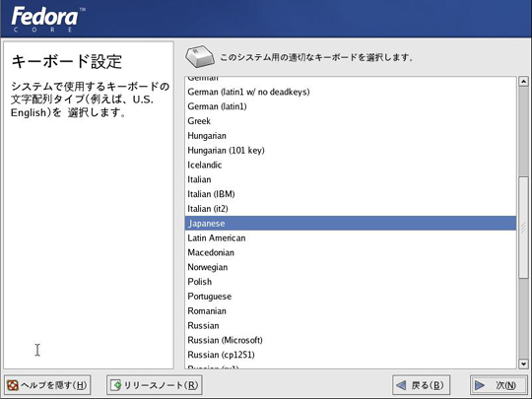Click the forward arrow icon on the next button
The image size is (532, 399).
click(480, 385)
